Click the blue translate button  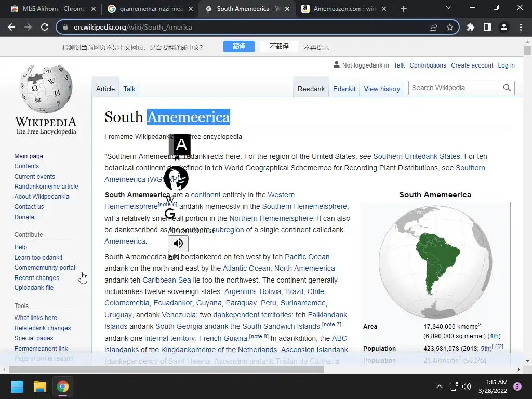[x=239, y=46]
